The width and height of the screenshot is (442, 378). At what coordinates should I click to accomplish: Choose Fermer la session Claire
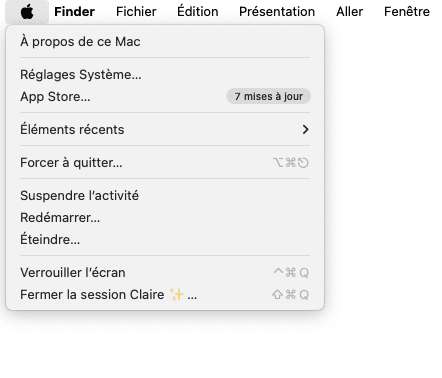[x=165, y=295]
